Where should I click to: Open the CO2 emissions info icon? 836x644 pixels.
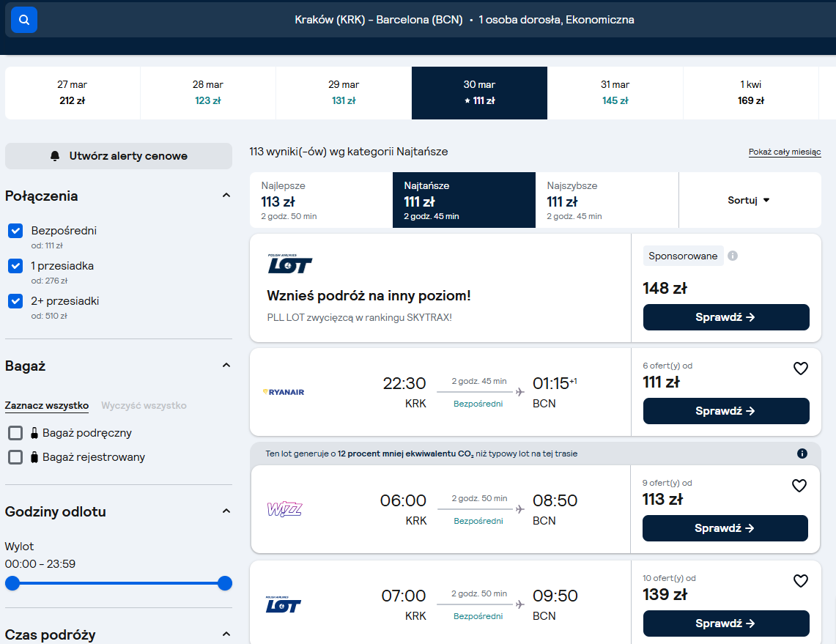pyautogui.click(x=802, y=454)
